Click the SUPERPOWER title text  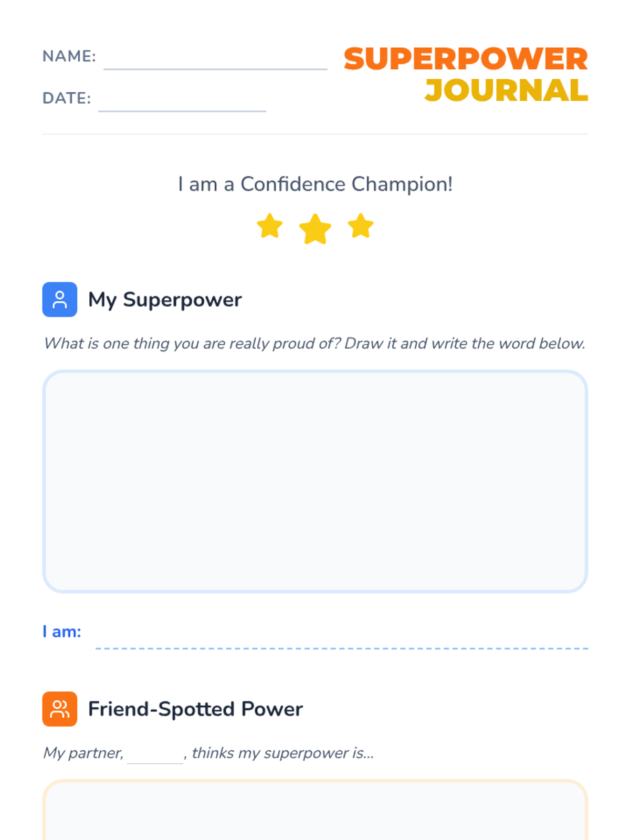(466, 59)
